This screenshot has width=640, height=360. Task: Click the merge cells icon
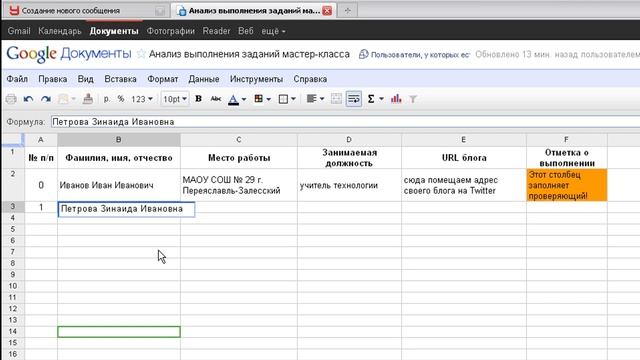pyautogui.click(x=336, y=99)
